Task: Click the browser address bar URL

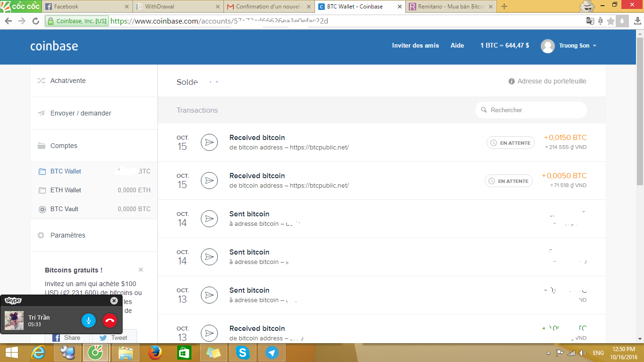Action: click(219, 21)
